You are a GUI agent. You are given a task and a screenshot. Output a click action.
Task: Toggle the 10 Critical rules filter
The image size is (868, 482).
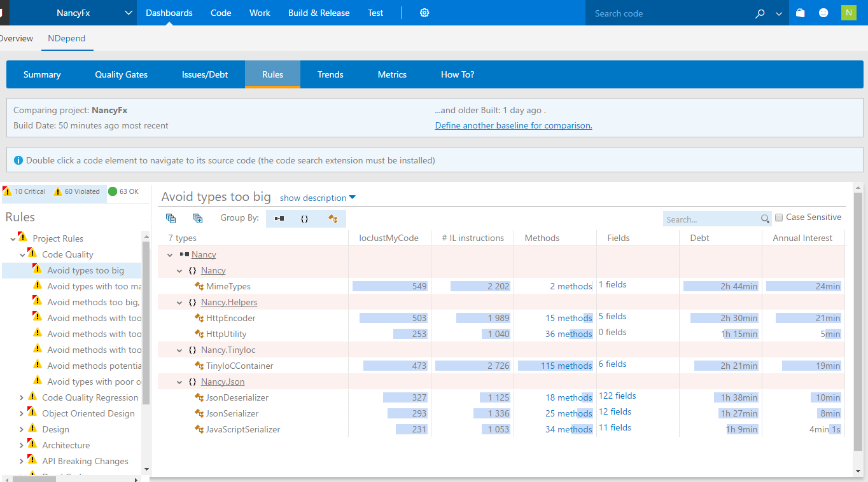[x=24, y=191]
